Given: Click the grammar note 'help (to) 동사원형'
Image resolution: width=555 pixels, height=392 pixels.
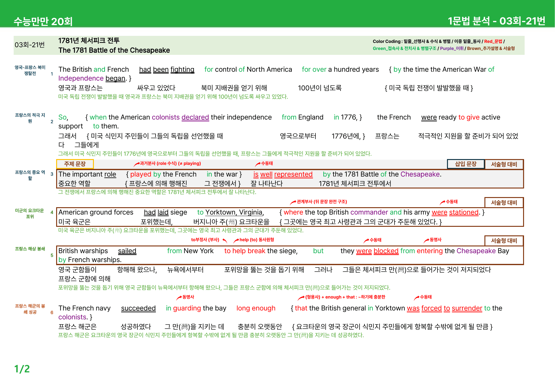Looking at the screenshot, I should pyautogui.click(x=256, y=240).
